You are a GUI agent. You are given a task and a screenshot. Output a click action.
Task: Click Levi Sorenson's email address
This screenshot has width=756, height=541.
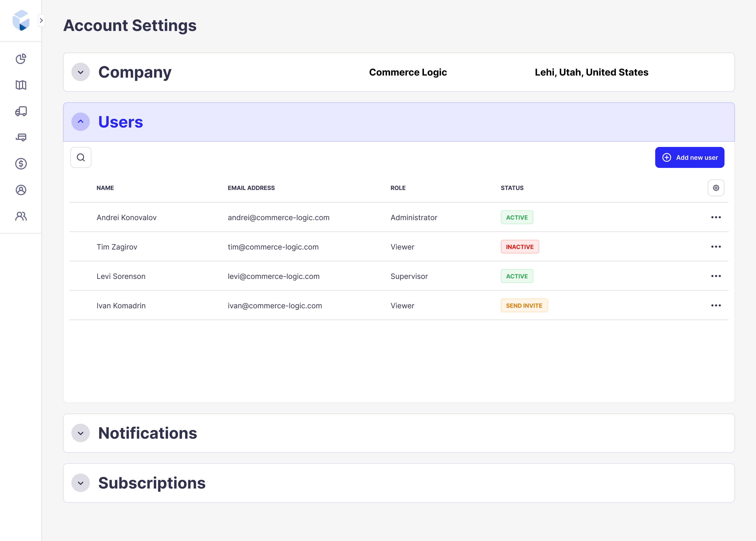274,276
